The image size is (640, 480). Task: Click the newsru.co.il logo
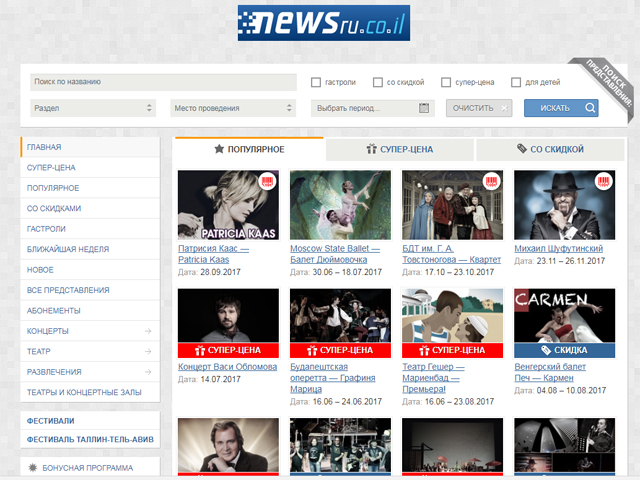(x=324, y=23)
